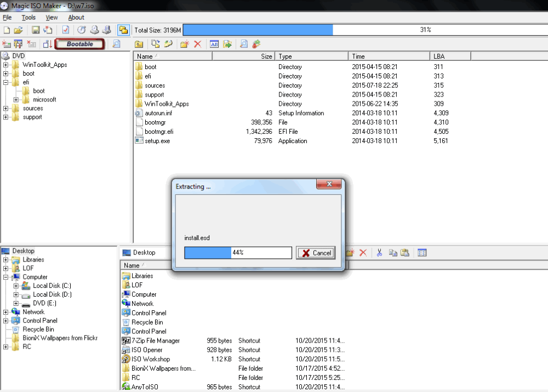
Task: Click the AB rename icon
Action: tap(214, 44)
